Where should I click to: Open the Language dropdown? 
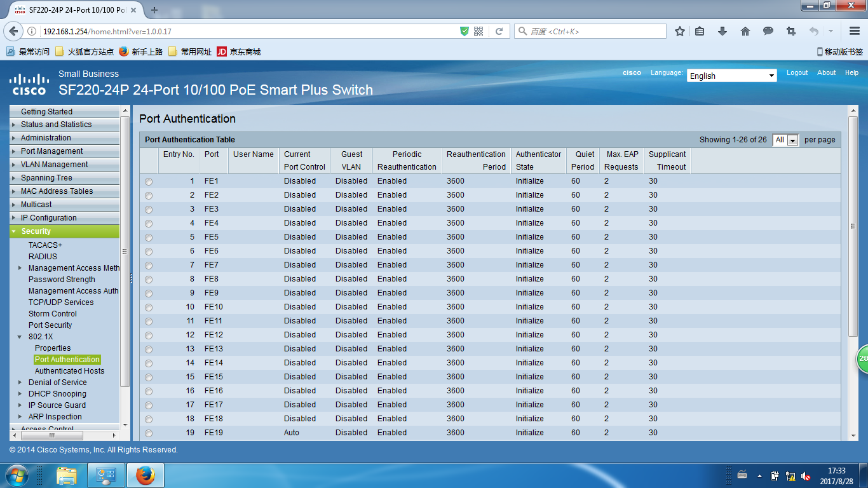click(x=732, y=76)
